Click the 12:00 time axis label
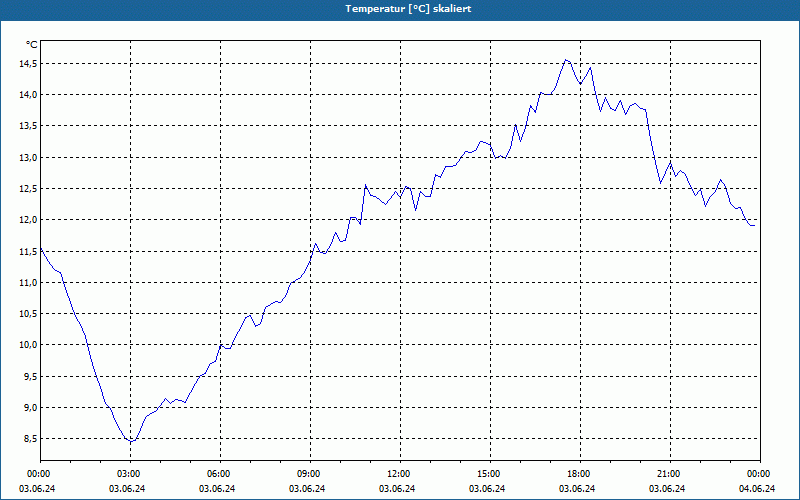This screenshot has width=800, height=500. coord(398,474)
